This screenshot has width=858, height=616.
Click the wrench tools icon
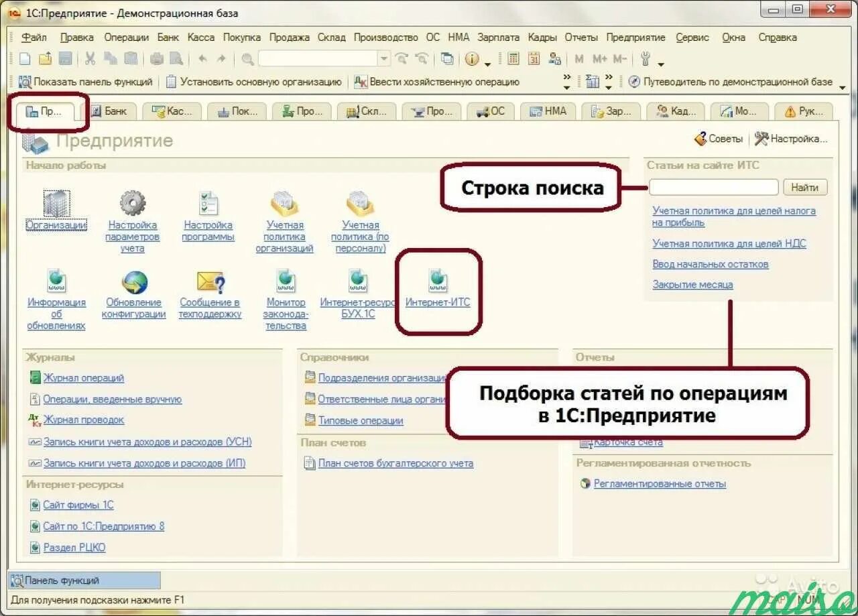(646, 59)
